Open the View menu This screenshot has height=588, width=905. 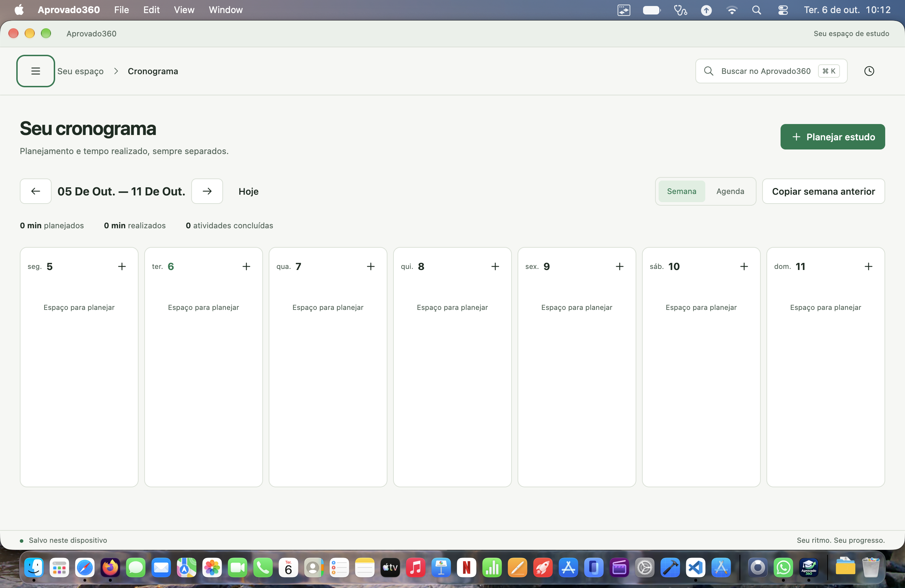[184, 10]
